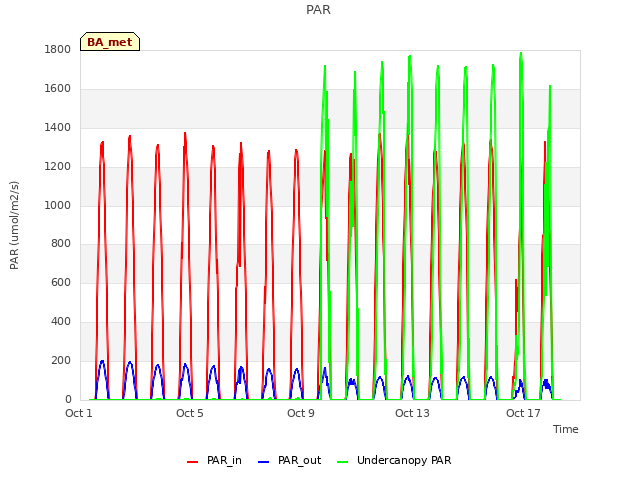
Task: Toggle the Undercanopy PAR legend entry
Action: coord(394,460)
